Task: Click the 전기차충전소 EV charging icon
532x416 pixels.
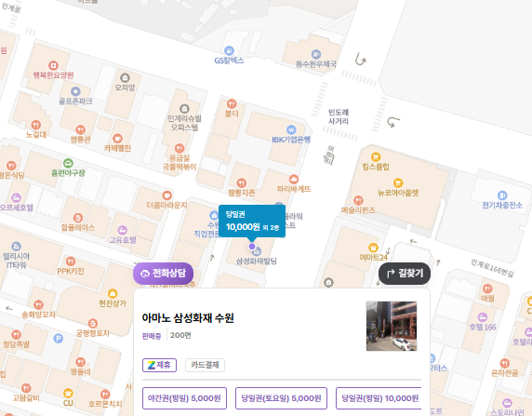Action: [x=502, y=195]
